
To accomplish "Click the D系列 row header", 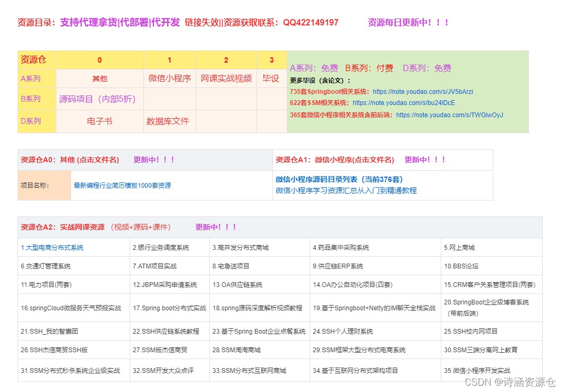I will pyautogui.click(x=37, y=121).
